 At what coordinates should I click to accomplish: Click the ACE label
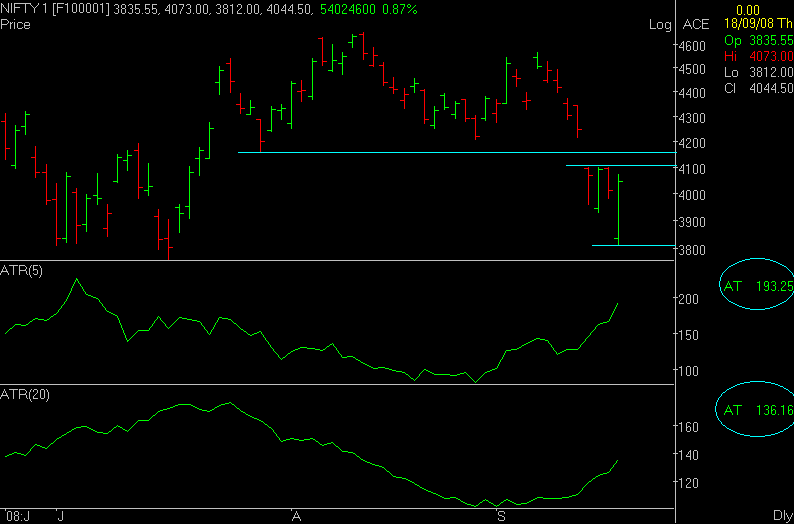(696, 24)
